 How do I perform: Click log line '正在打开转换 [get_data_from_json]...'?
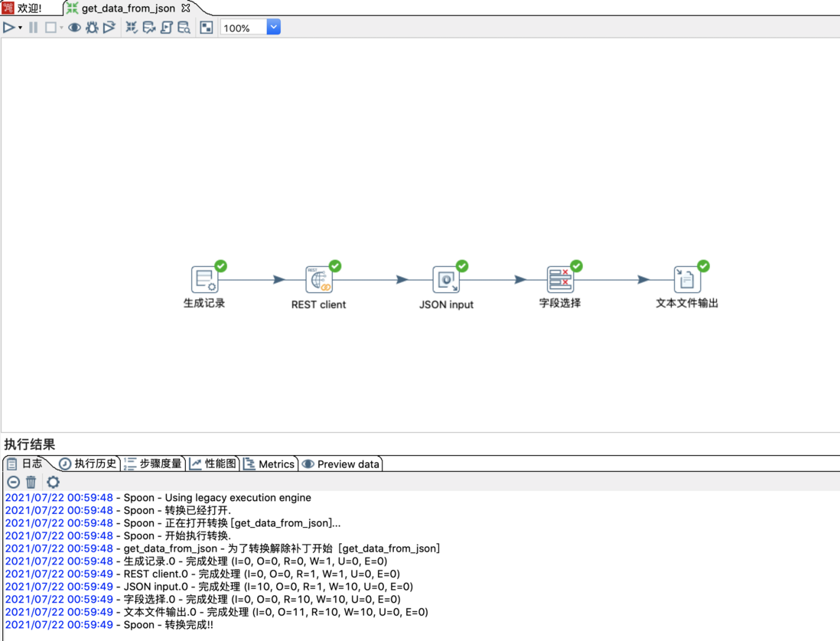click(172, 523)
